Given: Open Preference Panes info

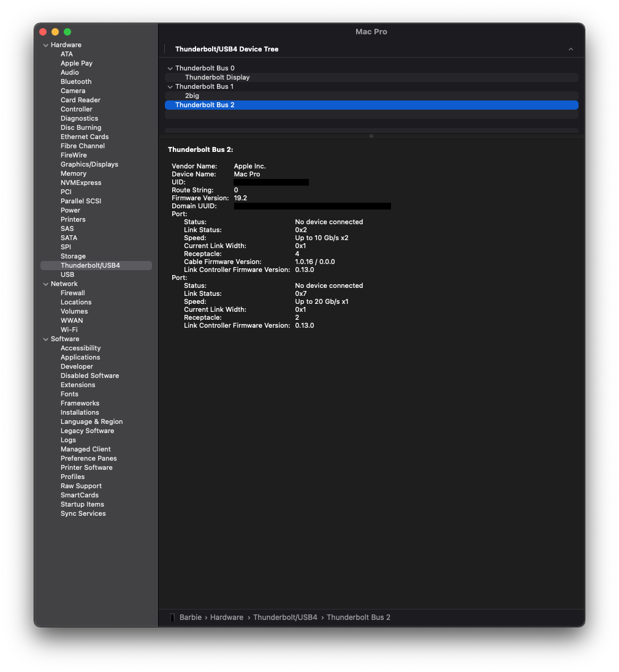Looking at the screenshot, I should point(88,459).
